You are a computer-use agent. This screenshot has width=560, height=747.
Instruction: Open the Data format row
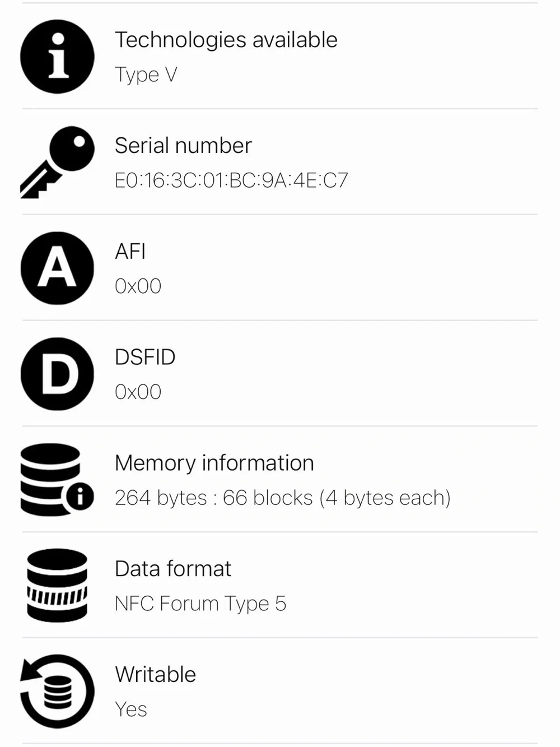(x=280, y=585)
